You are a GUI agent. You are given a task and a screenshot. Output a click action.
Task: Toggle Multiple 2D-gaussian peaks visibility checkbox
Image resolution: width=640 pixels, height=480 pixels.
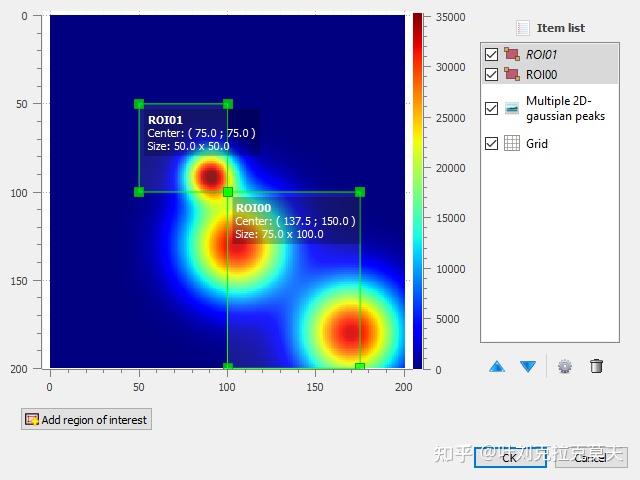pos(491,108)
